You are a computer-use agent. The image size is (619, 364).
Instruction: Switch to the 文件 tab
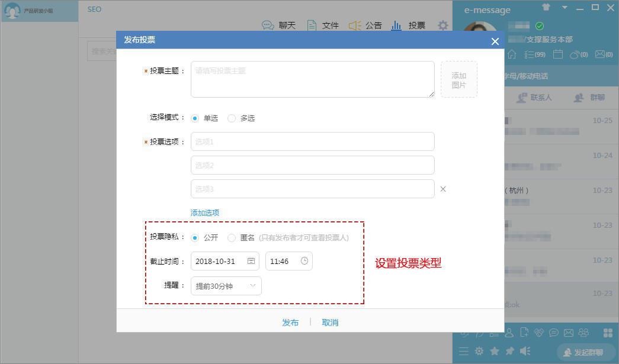click(322, 25)
